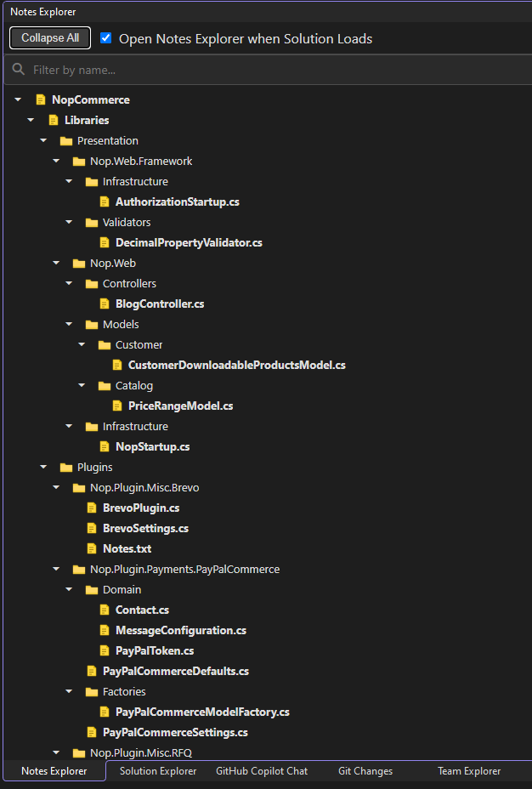Switch to the GitHub Copilot Chat tab

click(x=262, y=771)
